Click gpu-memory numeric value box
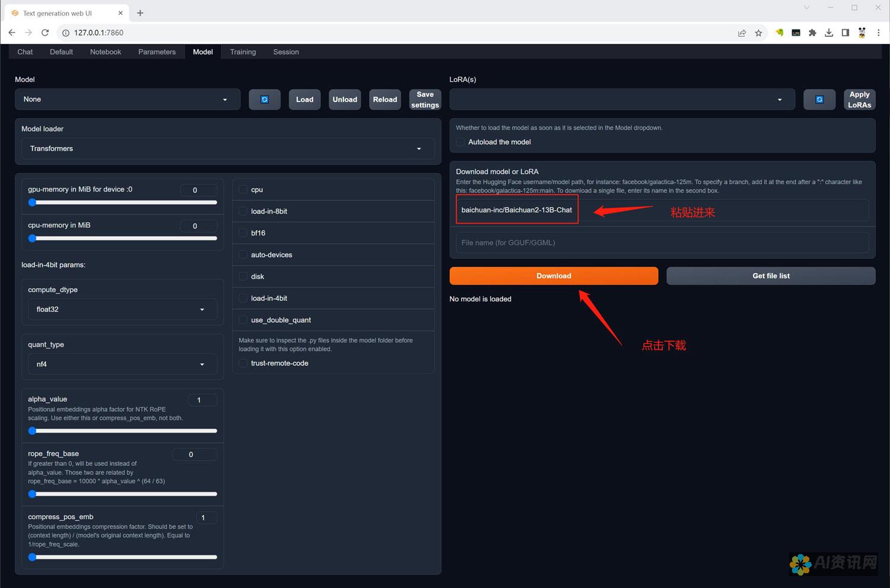The height and width of the screenshot is (588, 890). tap(198, 190)
